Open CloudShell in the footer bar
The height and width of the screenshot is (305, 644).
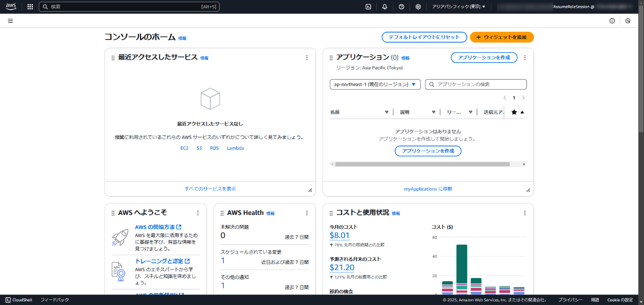[x=19, y=300]
